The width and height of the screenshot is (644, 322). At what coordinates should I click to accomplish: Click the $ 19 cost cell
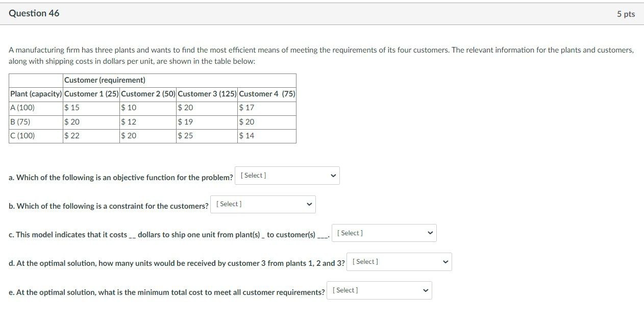207,122
